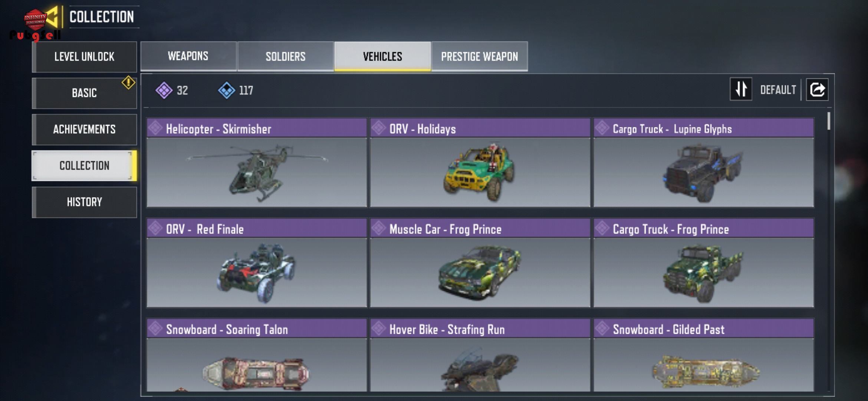Select the Muscle Car - Frog Prince thumbnail

tap(480, 273)
